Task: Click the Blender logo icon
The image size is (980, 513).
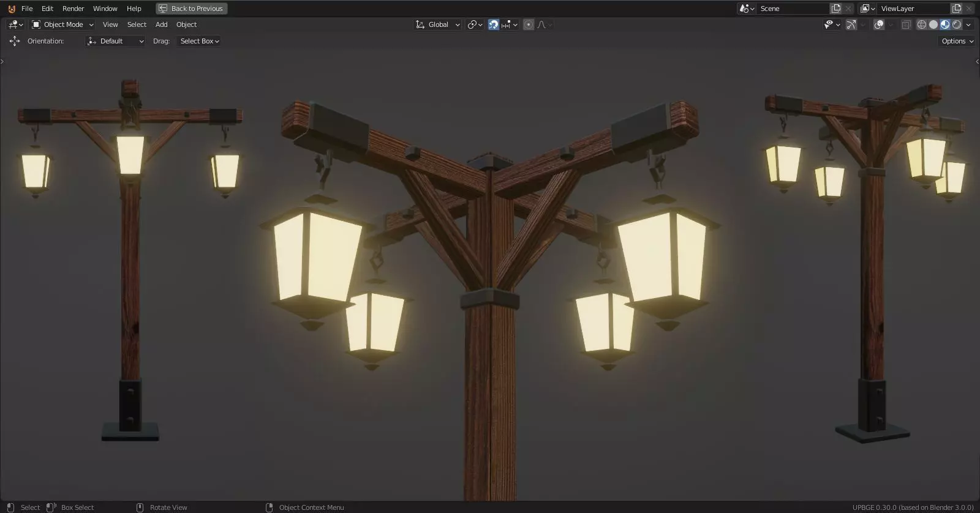Action: (x=11, y=9)
